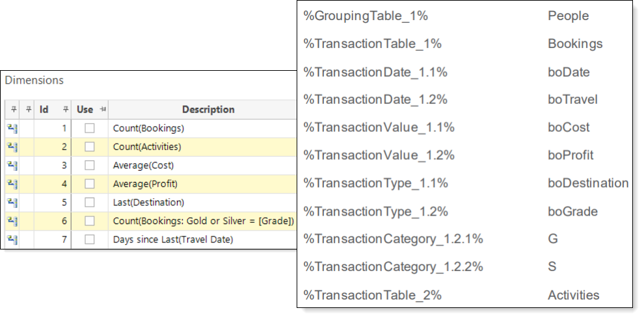Toggle Use checkbox for Last(Destination)
Screen dimensions: 644x319
90,202
